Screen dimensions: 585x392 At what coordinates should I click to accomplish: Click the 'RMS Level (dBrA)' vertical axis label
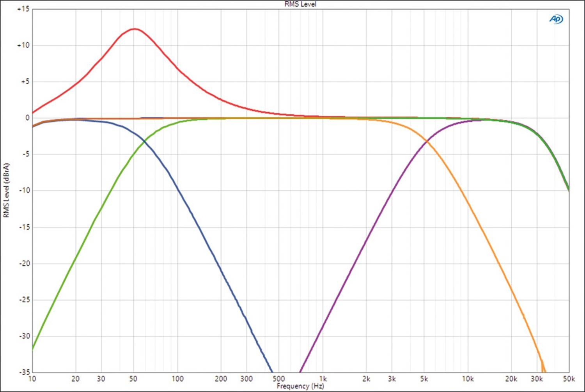[6, 190]
